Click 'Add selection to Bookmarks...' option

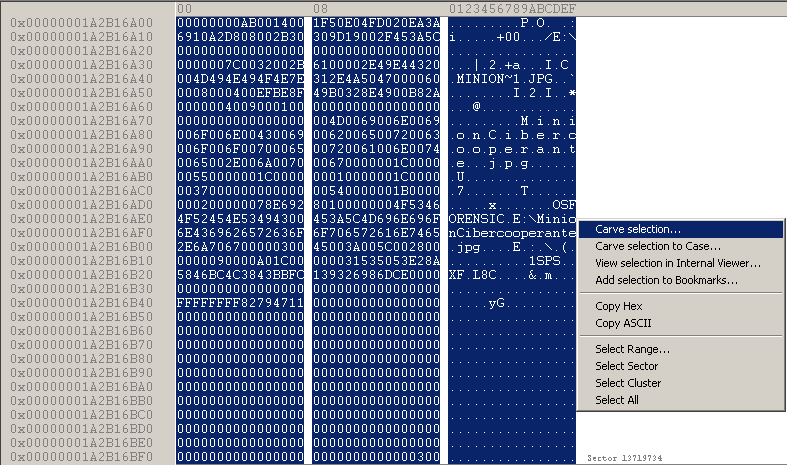pyautogui.click(x=666, y=281)
